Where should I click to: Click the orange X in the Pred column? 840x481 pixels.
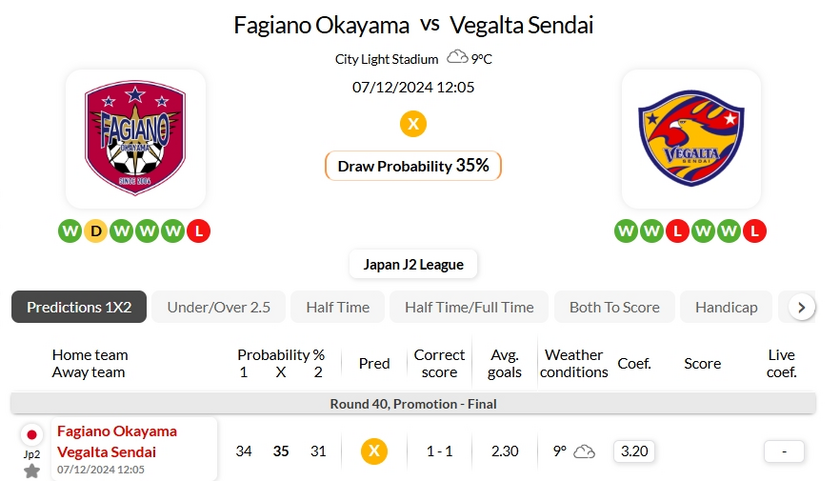tap(374, 451)
